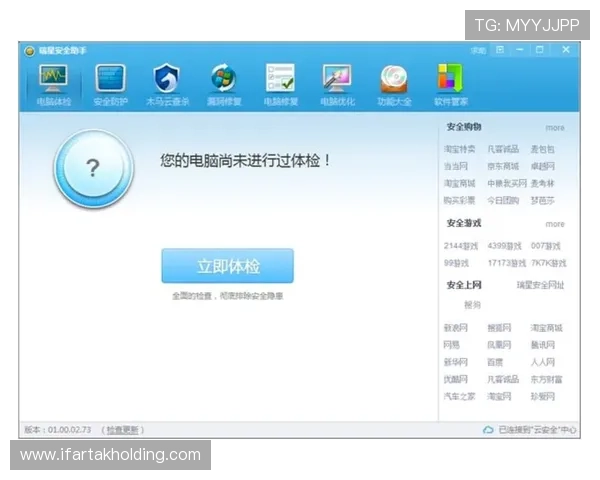This screenshot has height=480, width=600.
Task: Click 检查更新 check for updates link
Action: pyautogui.click(x=122, y=430)
